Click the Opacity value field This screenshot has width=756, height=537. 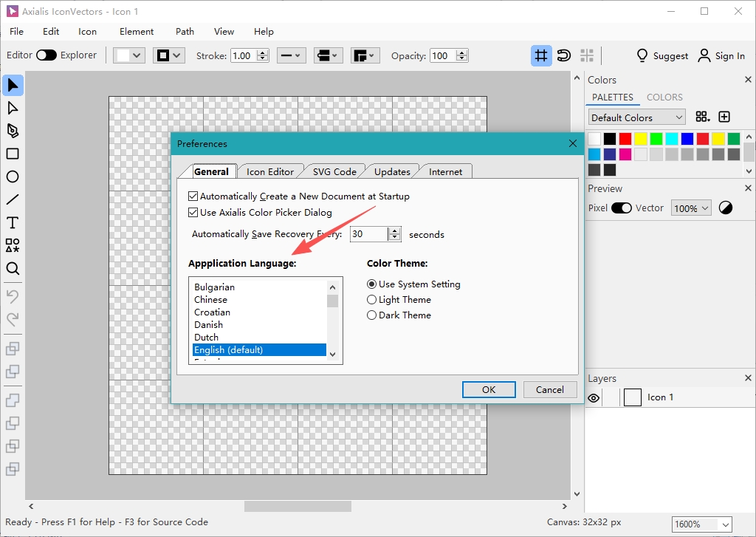pyautogui.click(x=443, y=55)
